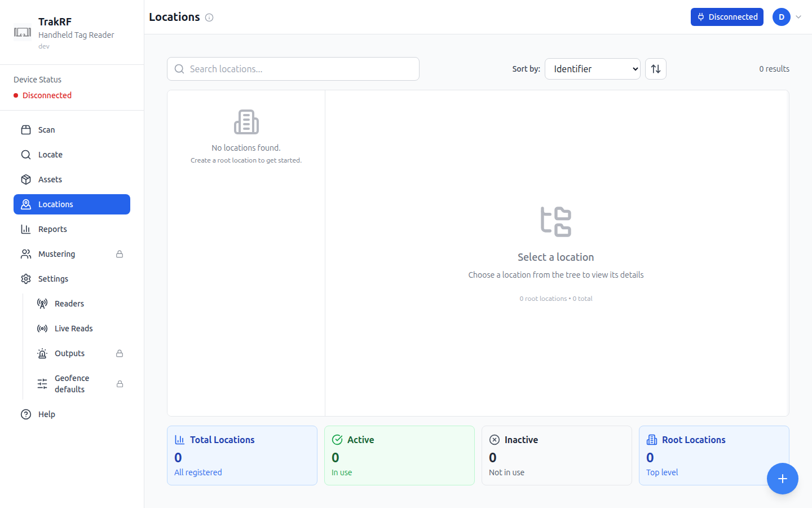Click the red Disconnected device status text

[x=47, y=95]
